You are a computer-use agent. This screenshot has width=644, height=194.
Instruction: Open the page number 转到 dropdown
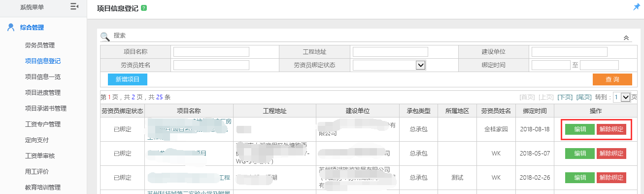pyautogui.click(x=622, y=97)
